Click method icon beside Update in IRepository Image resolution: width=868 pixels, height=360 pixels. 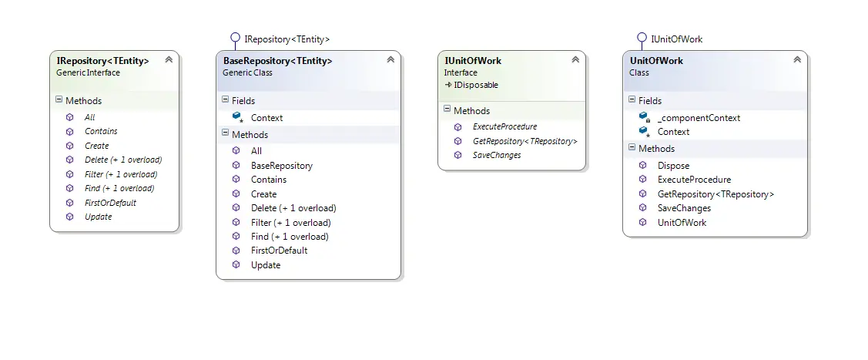(x=70, y=217)
